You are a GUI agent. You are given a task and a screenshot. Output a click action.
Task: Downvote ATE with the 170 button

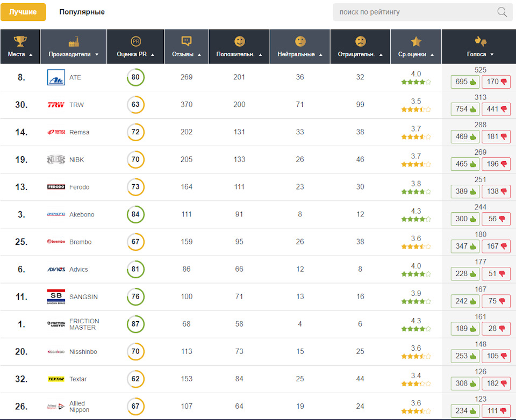pyautogui.click(x=496, y=82)
